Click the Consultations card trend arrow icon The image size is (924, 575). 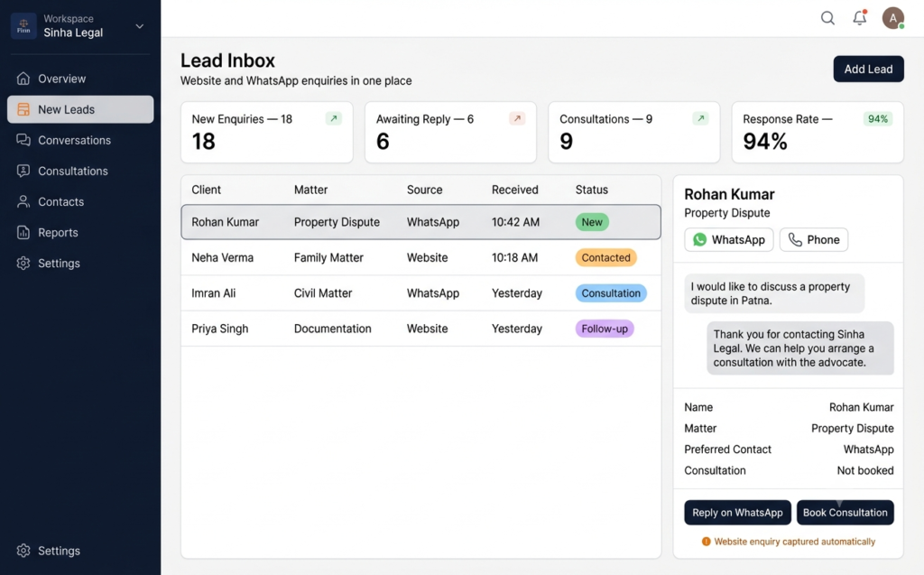[x=700, y=118]
